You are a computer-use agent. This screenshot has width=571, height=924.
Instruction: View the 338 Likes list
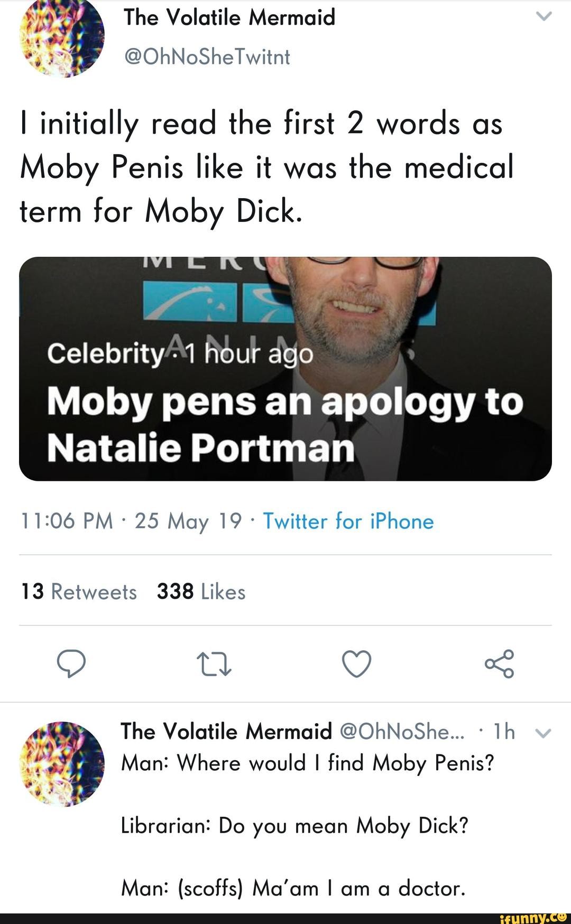coord(201,592)
